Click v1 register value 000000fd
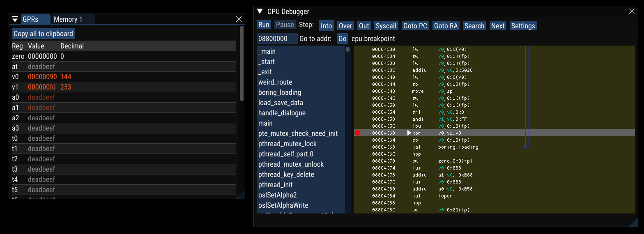 (42, 87)
